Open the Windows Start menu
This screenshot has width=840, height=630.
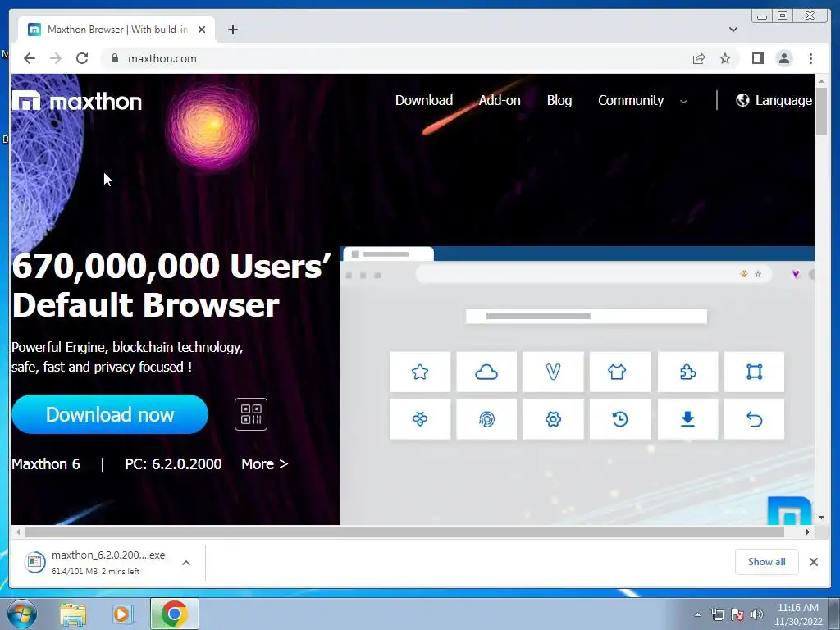(x=22, y=614)
